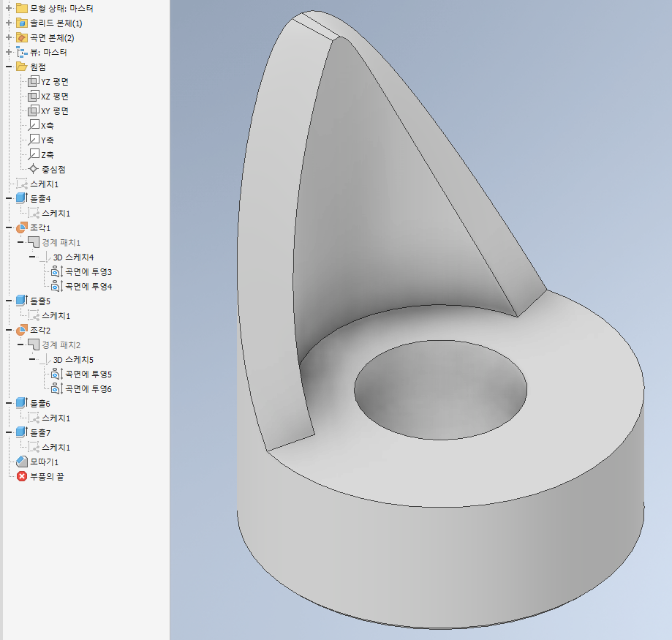Pick the Y축 axis icon

click(x=34, y=140)
